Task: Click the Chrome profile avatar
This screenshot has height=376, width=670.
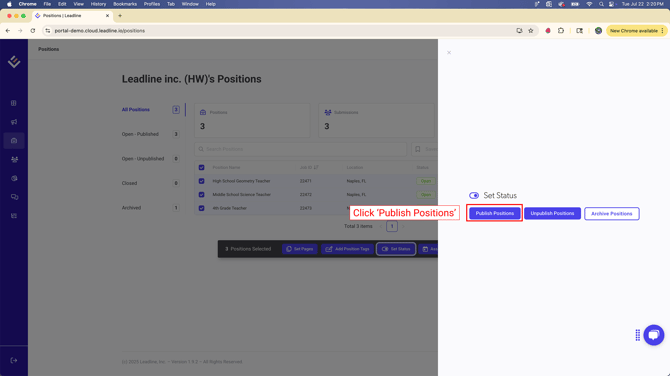Action: point(598,31)
